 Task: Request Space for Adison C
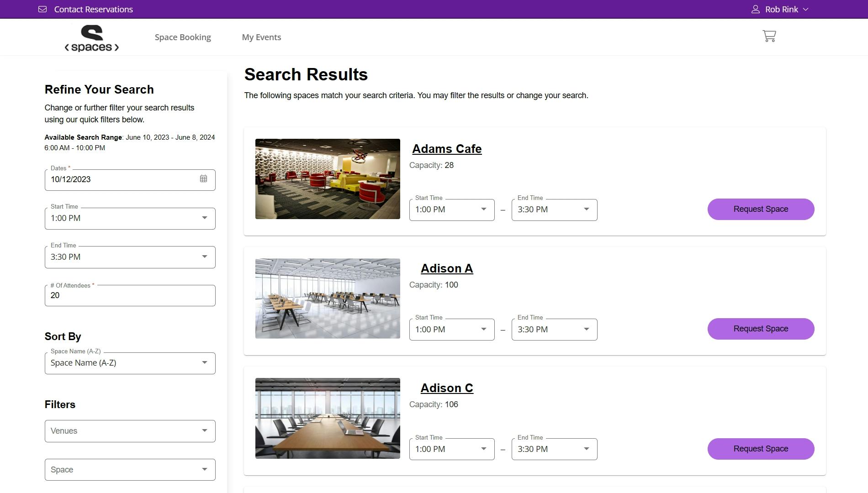click(761, 449)
